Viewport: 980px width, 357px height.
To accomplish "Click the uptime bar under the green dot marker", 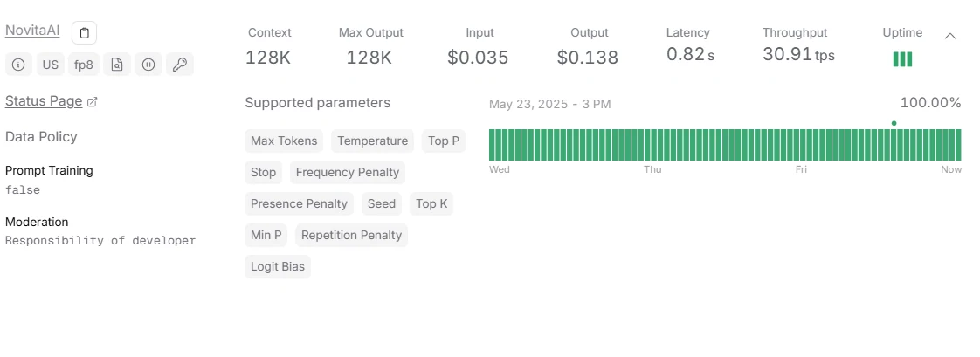I will (x=894, y=145).
